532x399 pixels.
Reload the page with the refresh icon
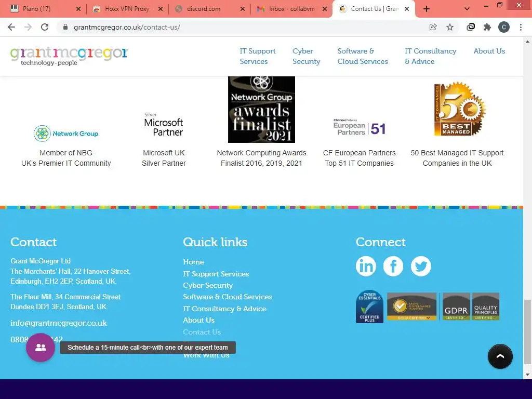click(x=45, y=27)
